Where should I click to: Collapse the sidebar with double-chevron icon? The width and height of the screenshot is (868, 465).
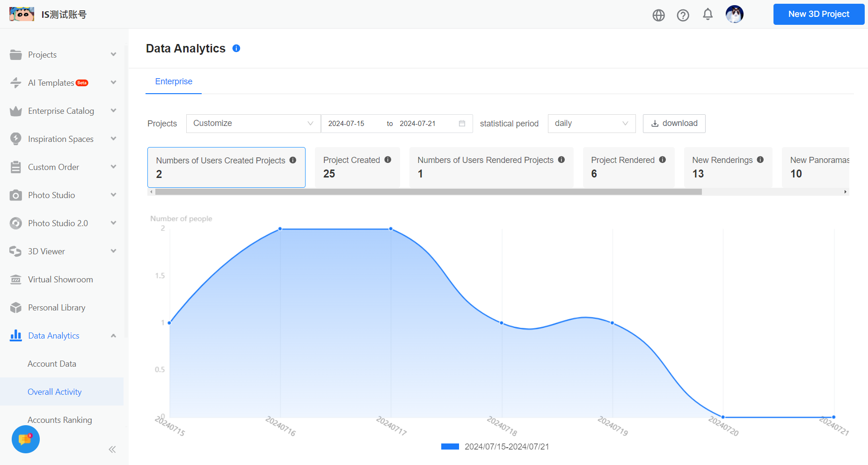coord(112,450)
